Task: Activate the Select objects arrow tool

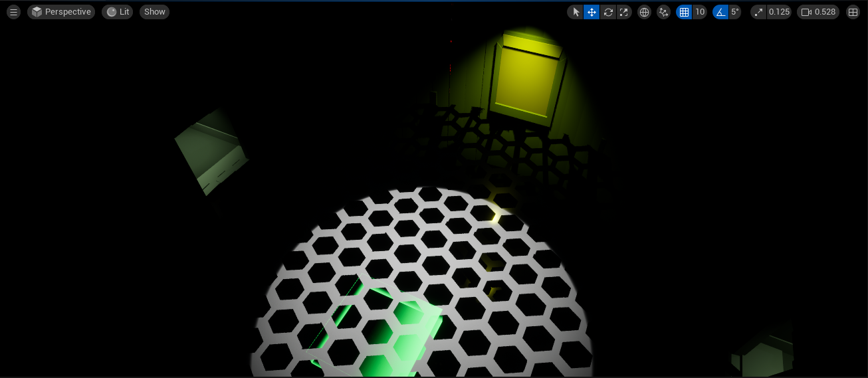Action: coord(576,12)
